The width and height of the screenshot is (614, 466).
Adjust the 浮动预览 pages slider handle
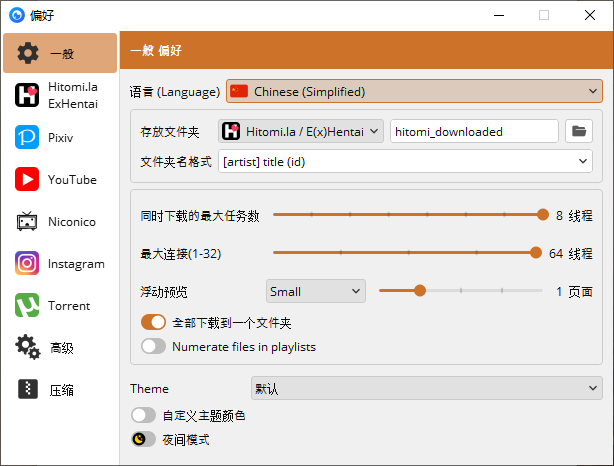[x=420, y=291]
